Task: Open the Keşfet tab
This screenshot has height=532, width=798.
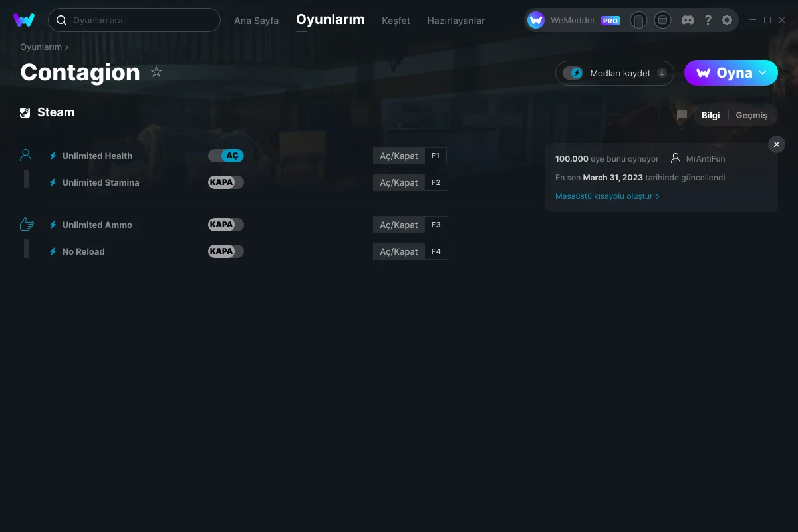Action: [x=396, y=21]
